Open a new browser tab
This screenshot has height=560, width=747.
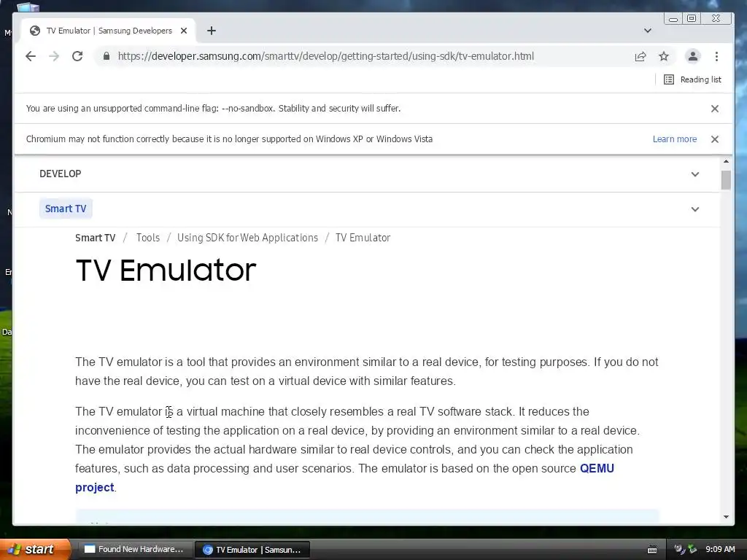pos(212,31)
